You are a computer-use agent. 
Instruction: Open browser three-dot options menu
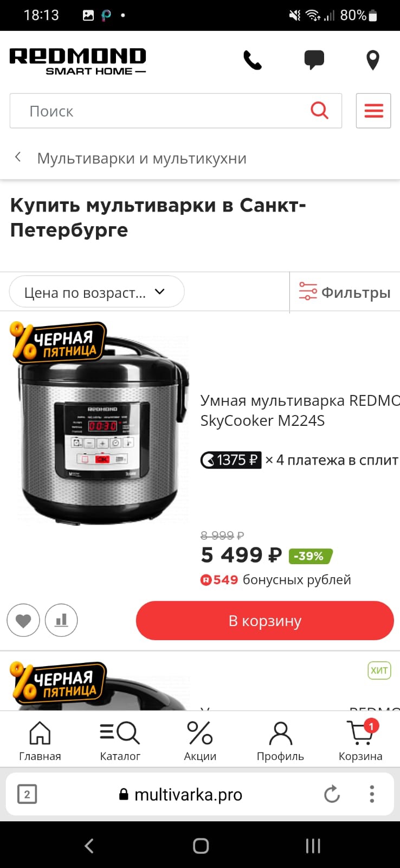[372, 794]
